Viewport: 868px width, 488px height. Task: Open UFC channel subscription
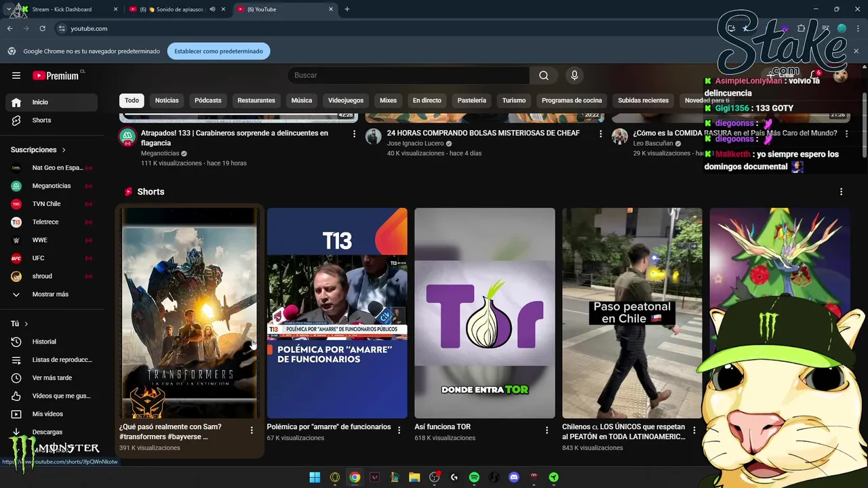tap(52, 258)
